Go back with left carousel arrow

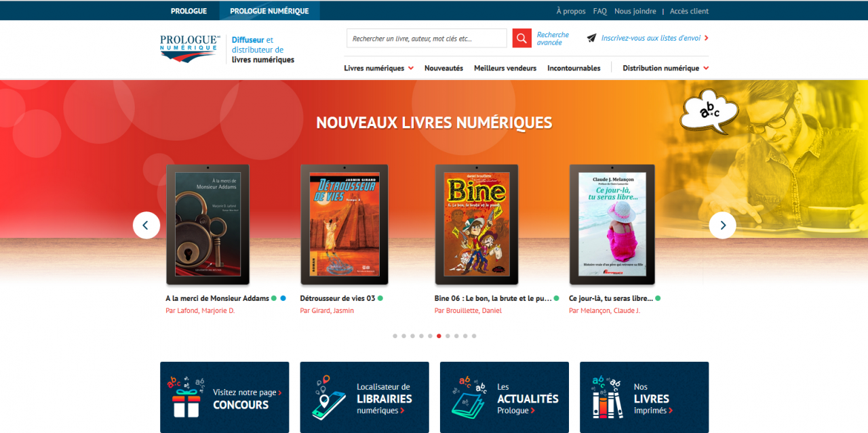(146, 225)
